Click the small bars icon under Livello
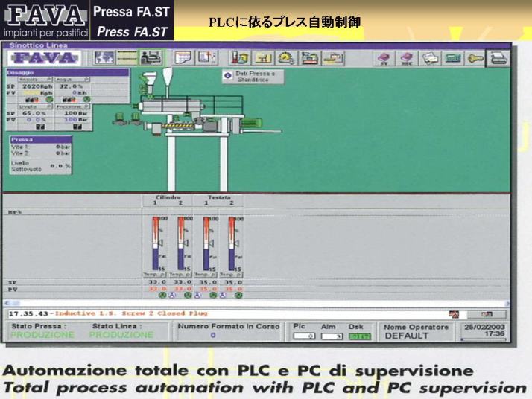This screenshot has width=532, height=399. pos(40,127)
